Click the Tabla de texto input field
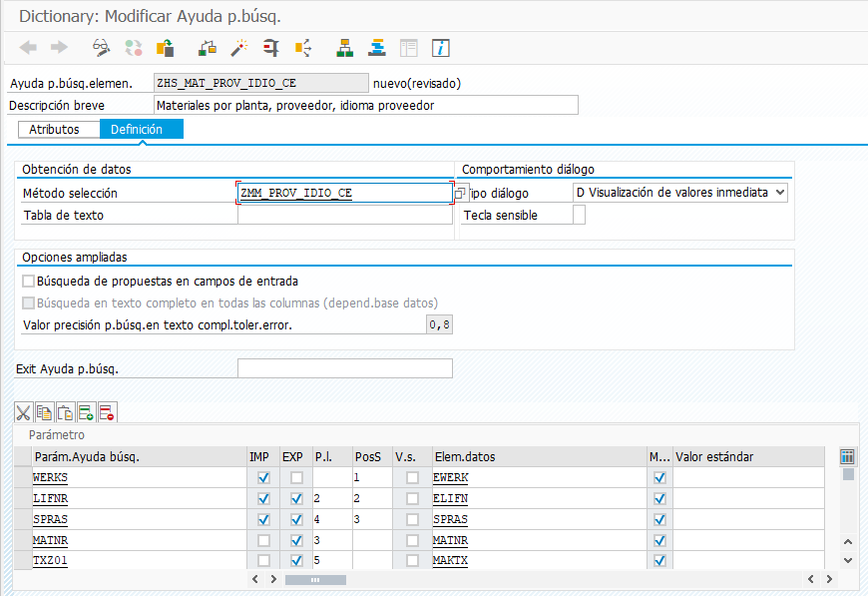This screenshot has width=868, height=596. pyautogui.click(x=345, y=215)
